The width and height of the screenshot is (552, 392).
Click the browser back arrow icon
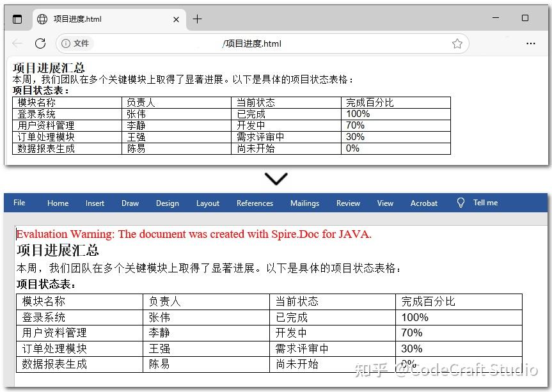click(17, 43)
